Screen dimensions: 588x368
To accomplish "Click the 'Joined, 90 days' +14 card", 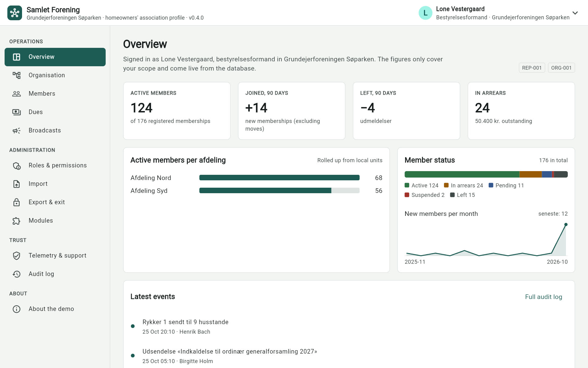I will point(292,111).
